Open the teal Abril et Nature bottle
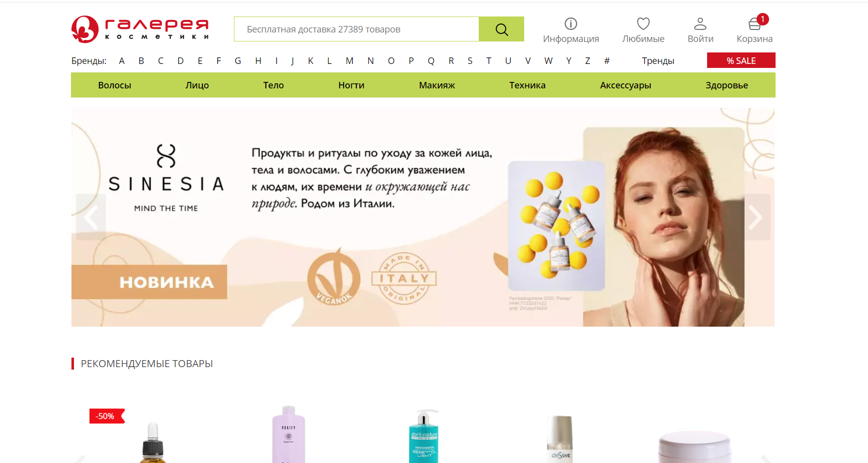 coord(424,436)
